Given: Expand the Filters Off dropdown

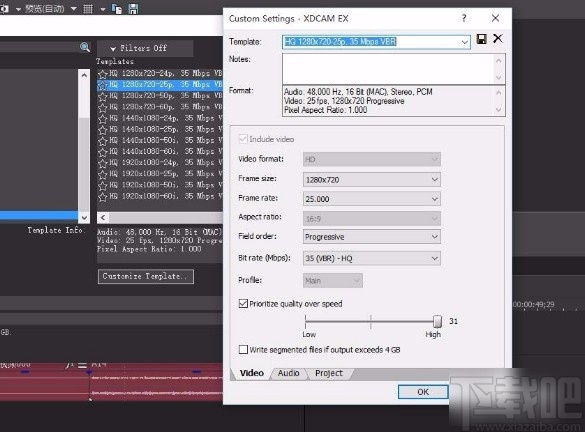Looking at the screenshot, I should click(145, 48).
